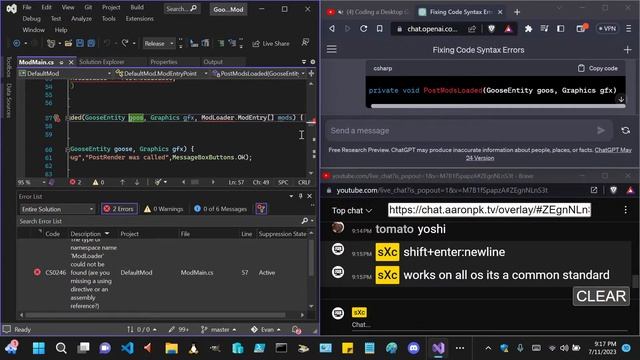The image size is (640, 360).
Task: Click the notifications bell in Visual Studio status bar
Action: coord(297,329)
